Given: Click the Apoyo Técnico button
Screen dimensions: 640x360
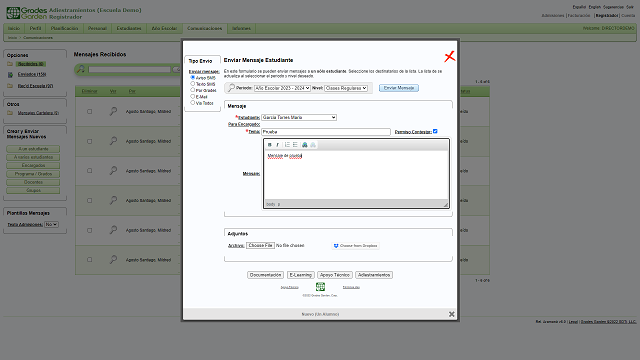Looking at the screenshot, I should click(335, 275).
